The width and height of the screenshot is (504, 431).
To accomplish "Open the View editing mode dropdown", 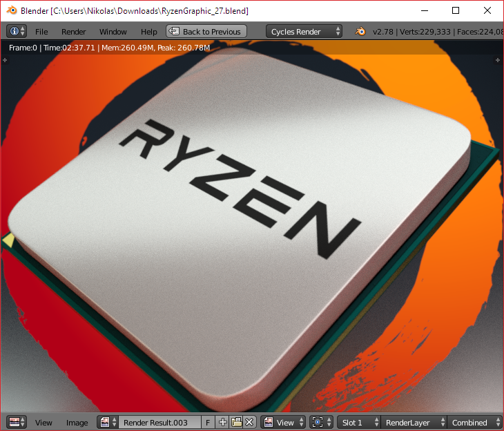I will tap(283, 422).
